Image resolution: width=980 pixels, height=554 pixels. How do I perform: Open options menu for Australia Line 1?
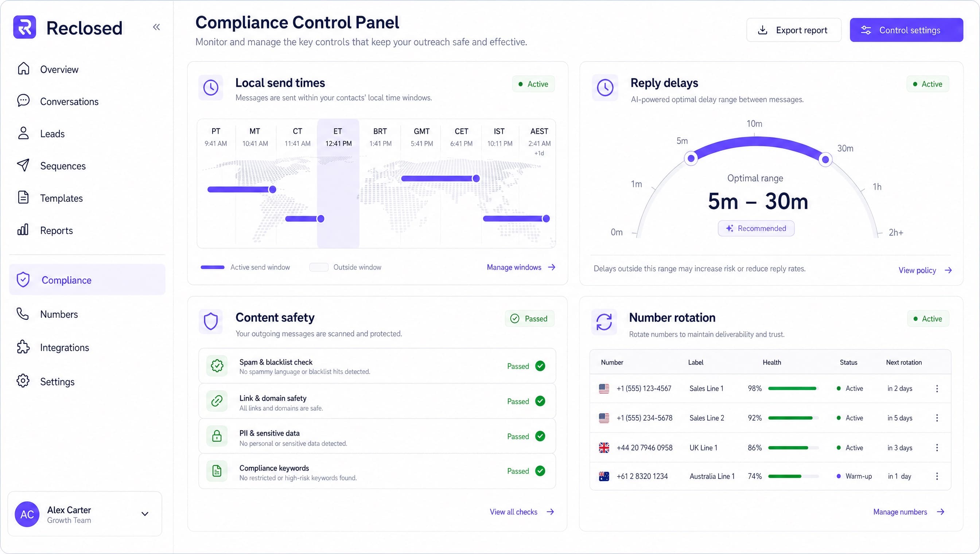pos(937,476)
